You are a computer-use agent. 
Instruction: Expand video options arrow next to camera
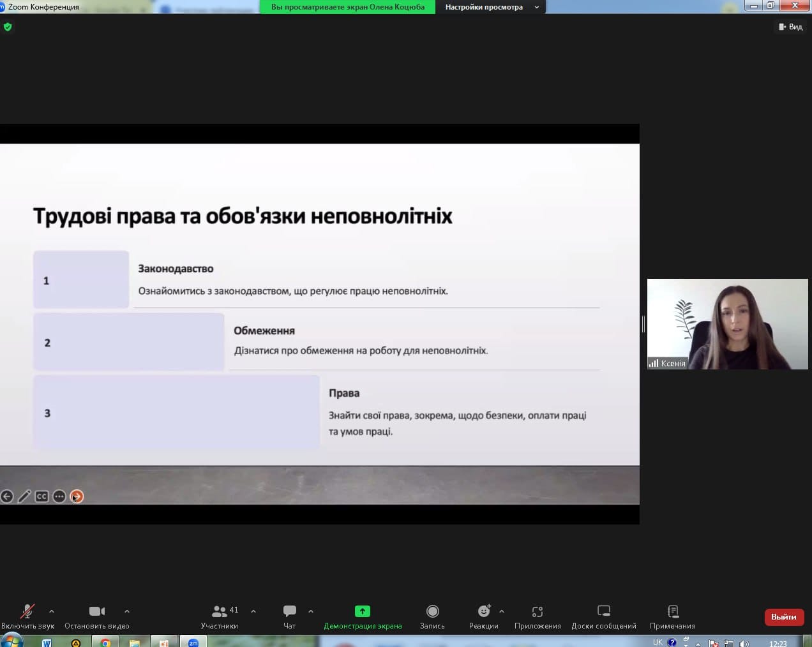tap(127, 611)
